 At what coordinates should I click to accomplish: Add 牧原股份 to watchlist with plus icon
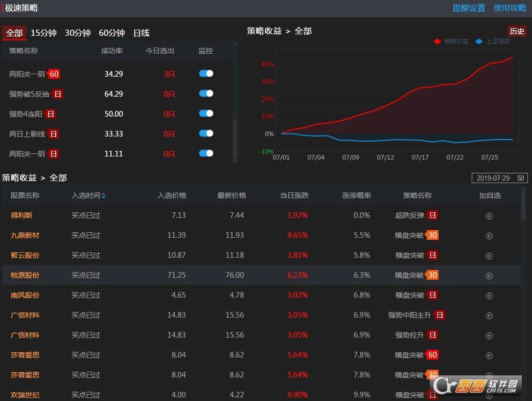click(489, 276)
